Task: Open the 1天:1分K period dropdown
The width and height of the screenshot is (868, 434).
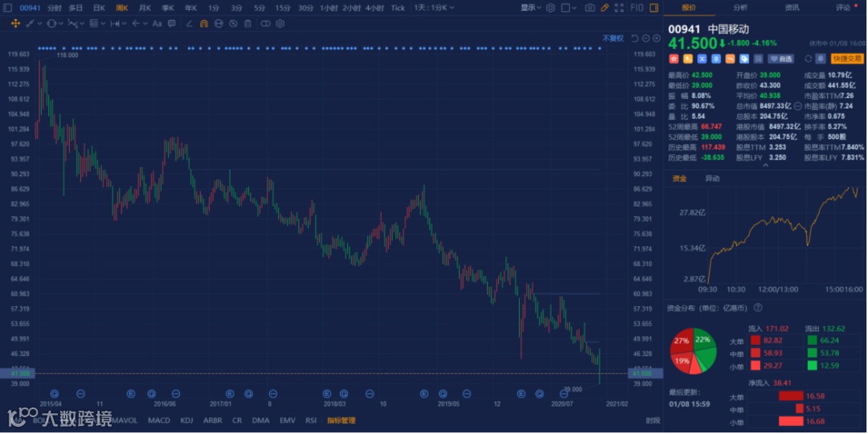Action: tap(435, 8)
